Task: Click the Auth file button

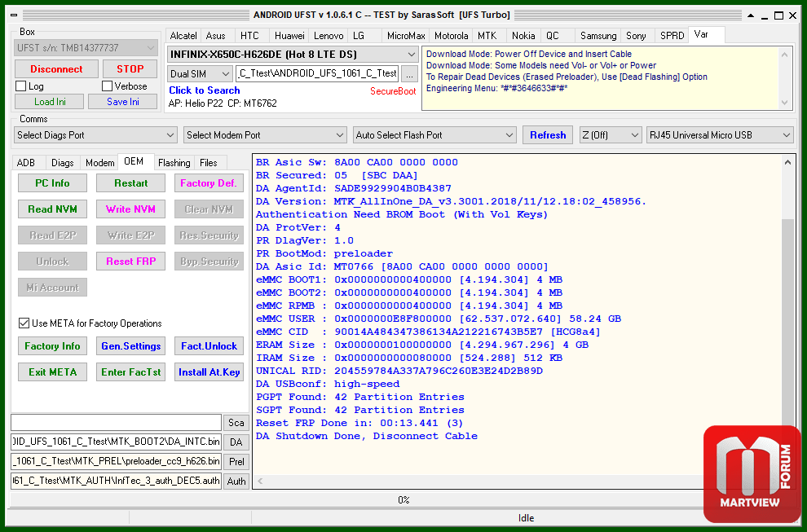Action: click(x=236, y=481)
